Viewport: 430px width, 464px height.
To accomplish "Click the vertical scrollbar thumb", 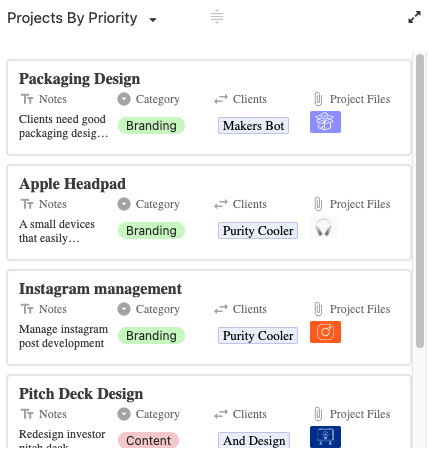I will coord(420,201).
